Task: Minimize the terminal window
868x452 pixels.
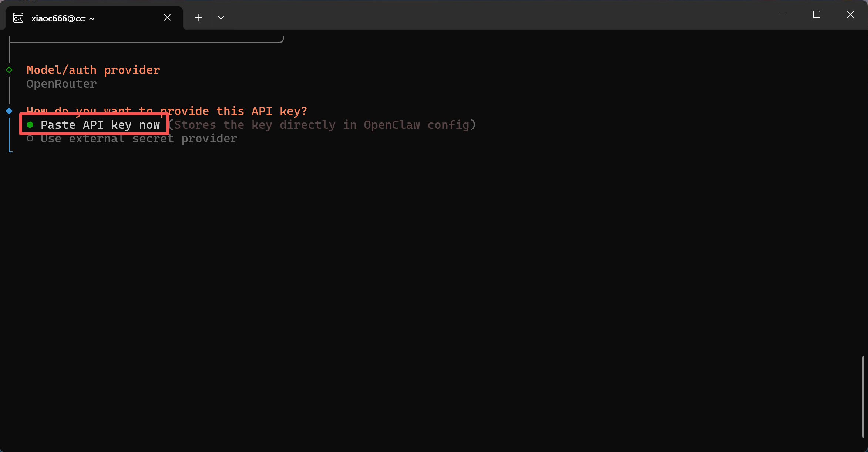Action: point(783,15)
